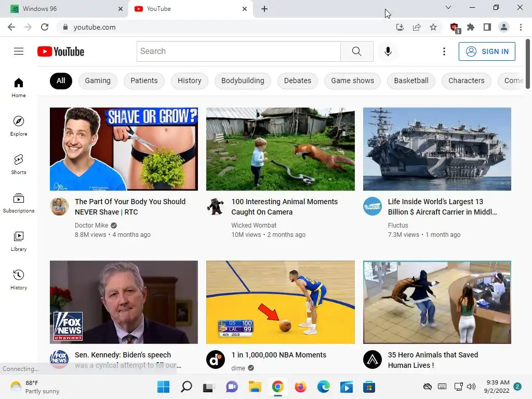The width and height of the screenshot is (532, 399).
Task: Open Explore in sidebar
Action: (x=19, y=126)
